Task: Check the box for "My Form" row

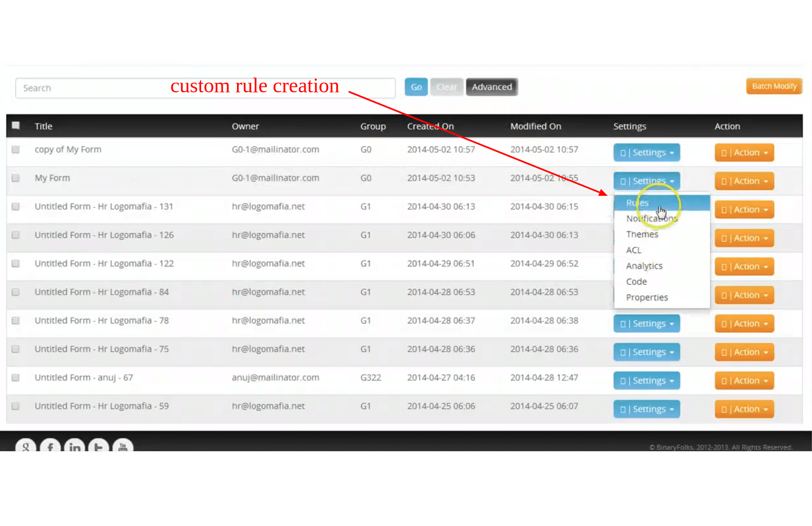Action: click(x=16, y=178)
